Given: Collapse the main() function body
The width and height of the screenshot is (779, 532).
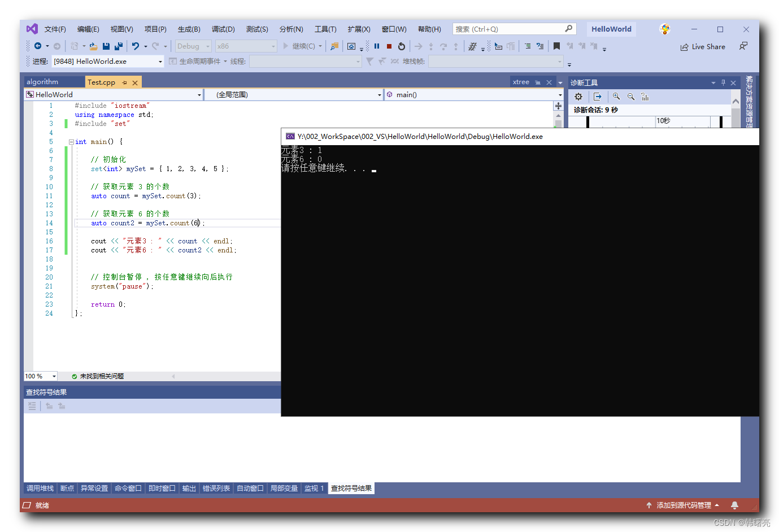Looking at the screenshot, I should pyautogui.click(x=71, y=141).
